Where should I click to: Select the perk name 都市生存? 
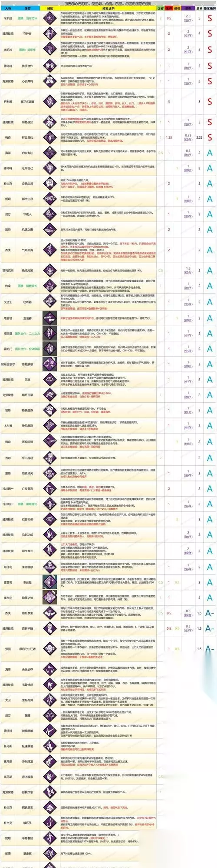tap(27, 199)
